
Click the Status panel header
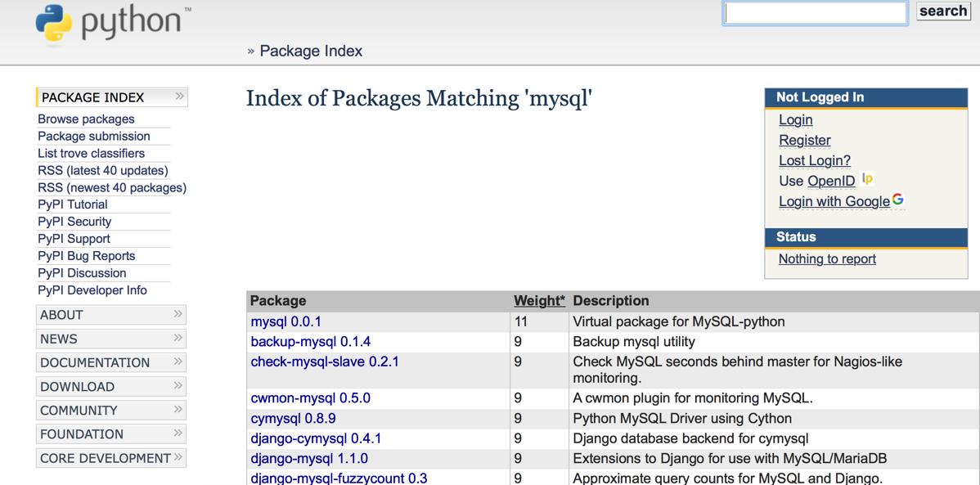click(x=866, y=237)
